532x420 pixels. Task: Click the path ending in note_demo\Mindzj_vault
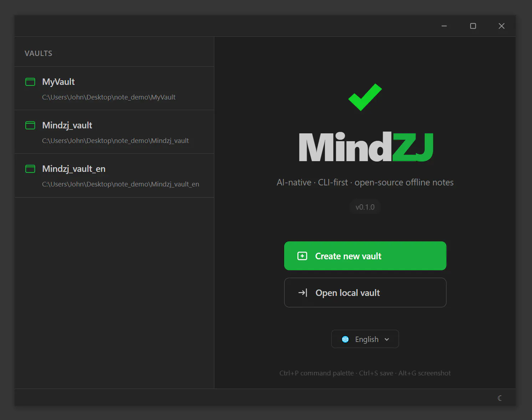(116, 141)
